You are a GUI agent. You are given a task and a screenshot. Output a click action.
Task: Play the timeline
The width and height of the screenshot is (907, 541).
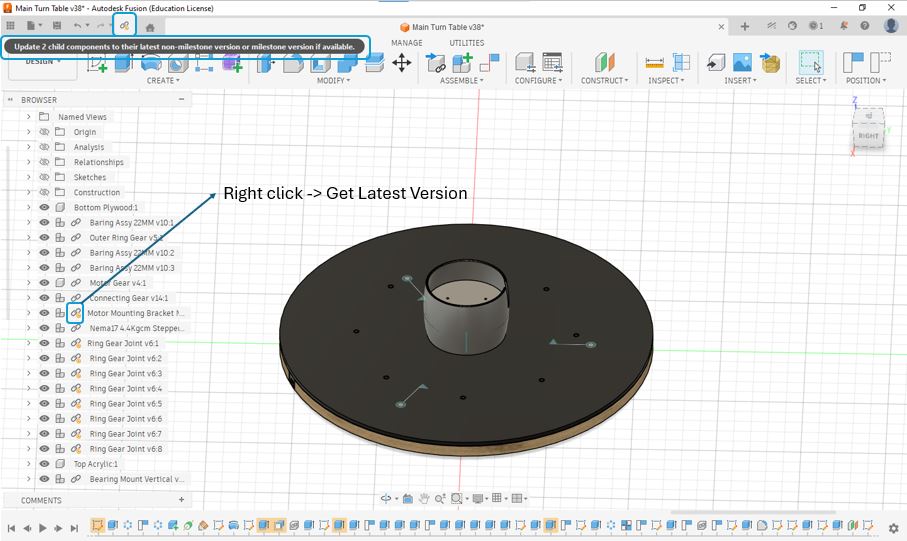click(x=43, y=528)
